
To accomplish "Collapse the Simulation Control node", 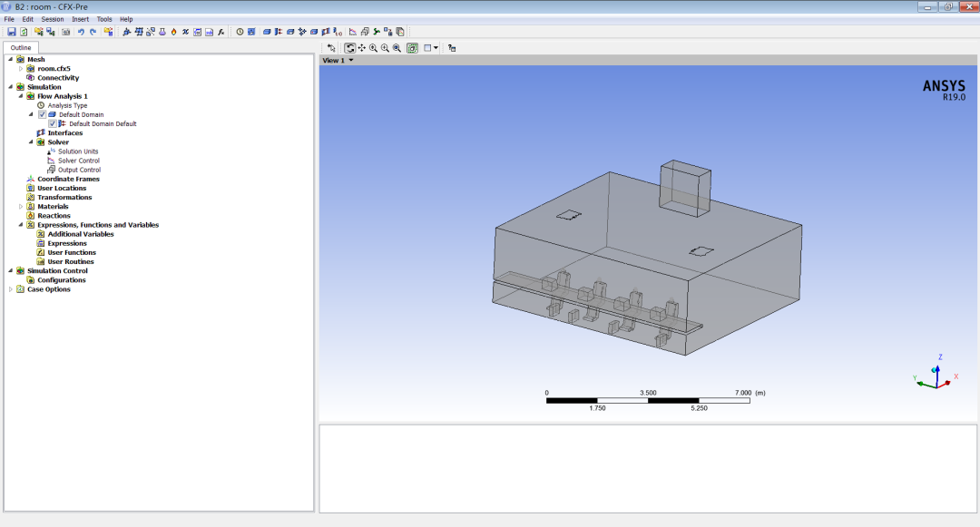I will (11, 270).
